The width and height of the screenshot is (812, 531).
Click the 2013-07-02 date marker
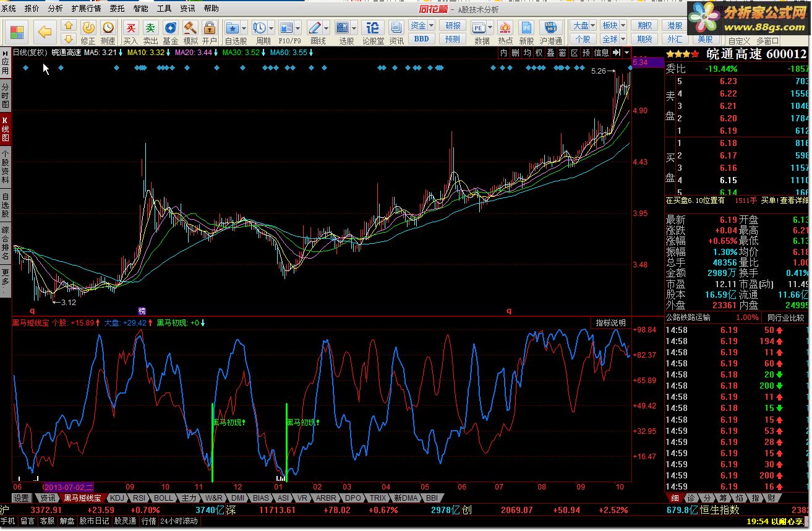(x=69, y=487)
